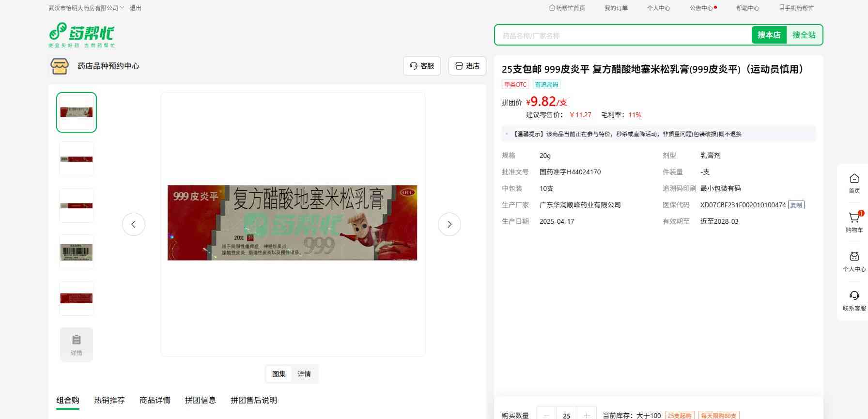Show previous product image with left arrow
Screen dimensions: 868x419
(x=134, y=224)
